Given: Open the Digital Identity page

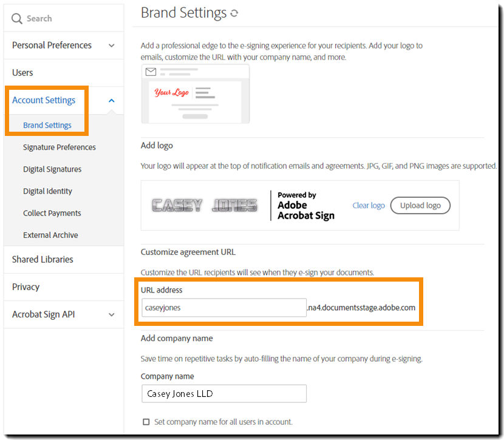Looking at the screenshot, I should tap(47, 191).
